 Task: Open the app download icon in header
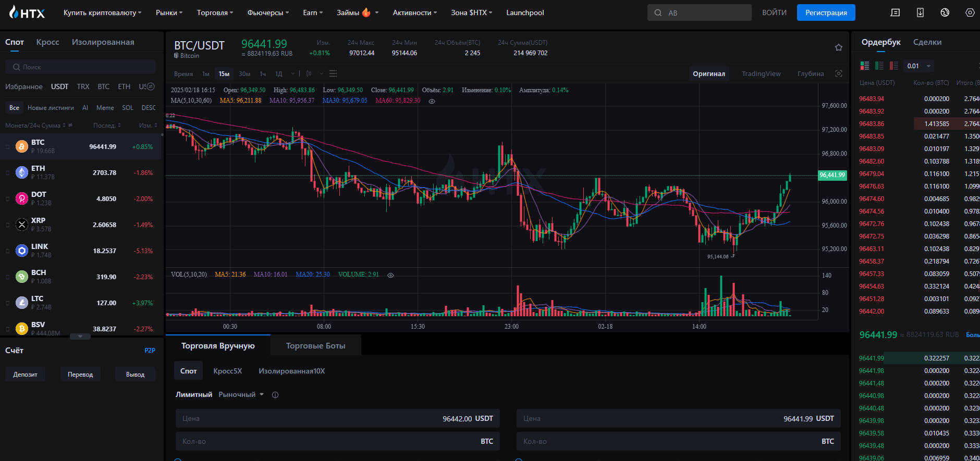(920, 13)
